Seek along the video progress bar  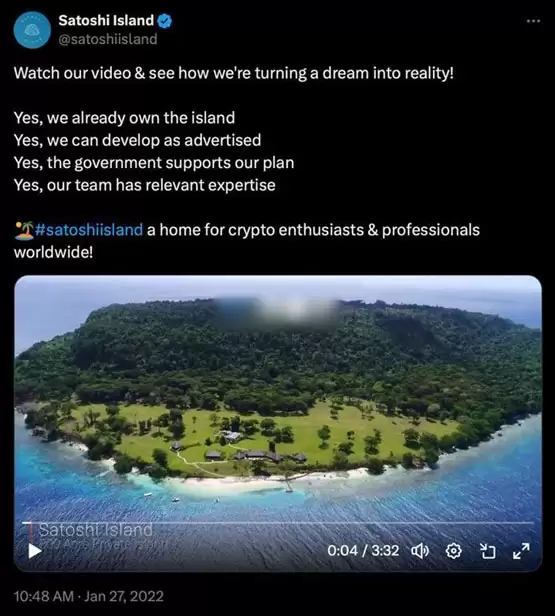pyautogui.click(x=278, y=523)
